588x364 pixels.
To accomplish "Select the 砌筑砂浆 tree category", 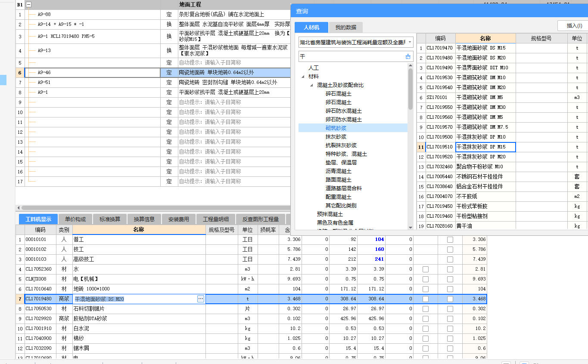I will (x=336, y=128).
